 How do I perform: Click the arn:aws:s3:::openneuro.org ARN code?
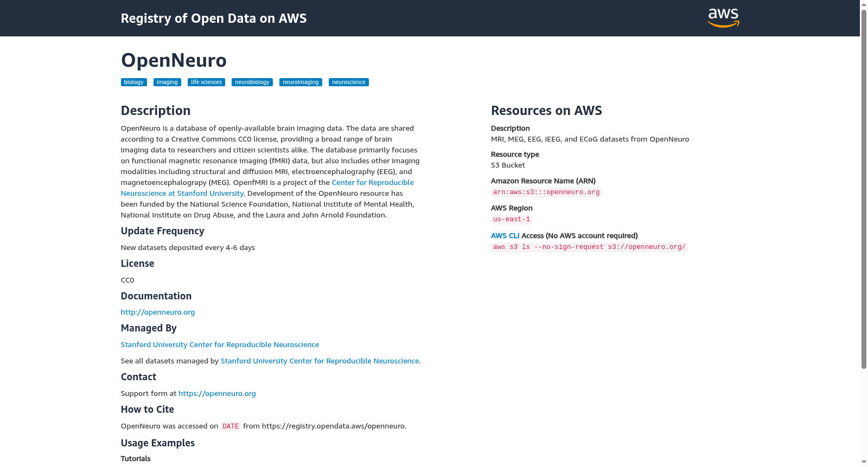point(546,193)
